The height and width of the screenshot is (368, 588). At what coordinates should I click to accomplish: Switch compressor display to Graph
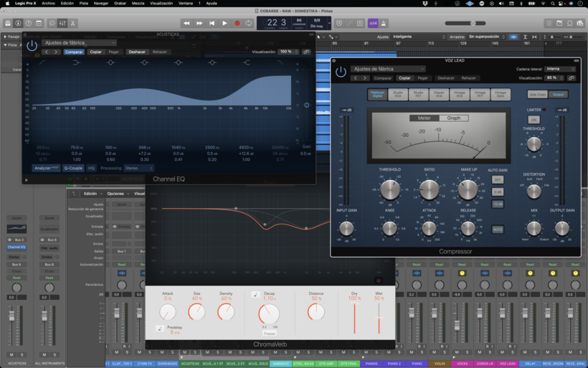pos(453,118)
